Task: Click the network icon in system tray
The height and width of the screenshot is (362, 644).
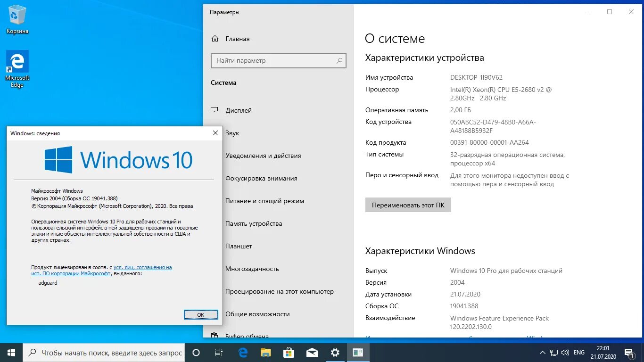Action: click(555, 353)
